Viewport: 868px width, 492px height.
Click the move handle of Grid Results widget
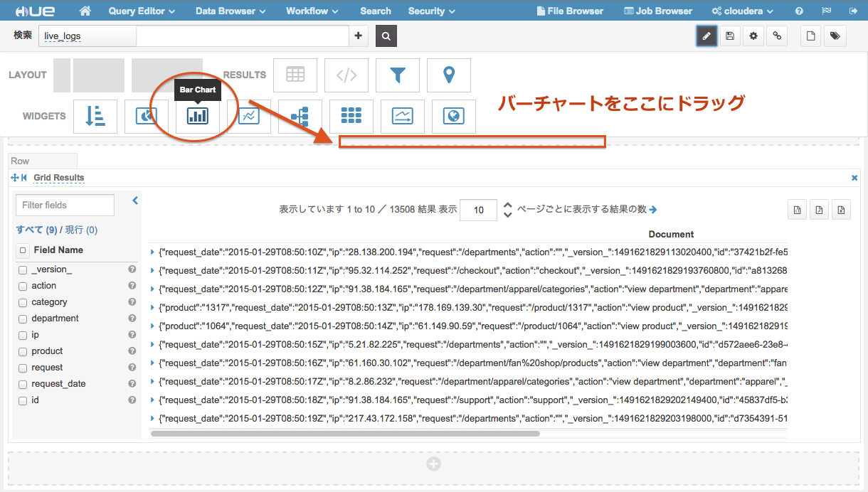(x=15, y=178)
